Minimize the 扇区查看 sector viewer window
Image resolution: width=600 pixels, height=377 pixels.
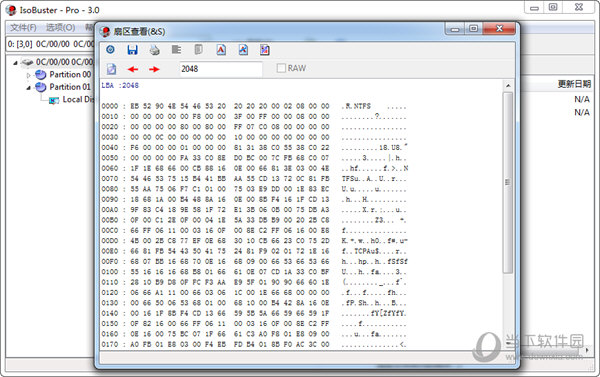click(455, 29)
